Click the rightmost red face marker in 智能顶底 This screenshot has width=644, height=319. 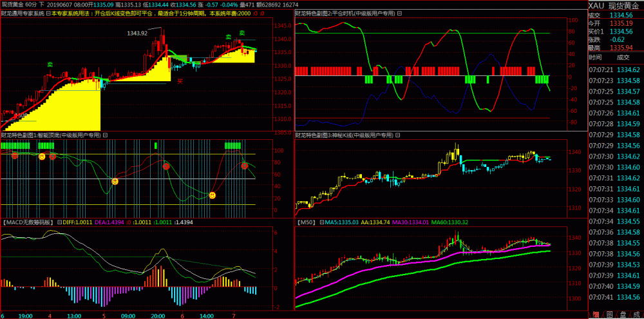(244, 166)
